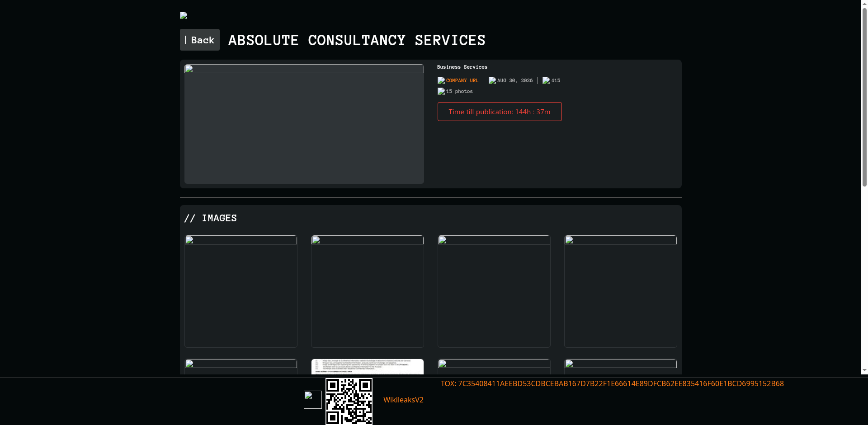Open the WikileaksV2 link
The width and height of the screenshot is (868, 425).
pyautogui.click(x=403, y=400)
